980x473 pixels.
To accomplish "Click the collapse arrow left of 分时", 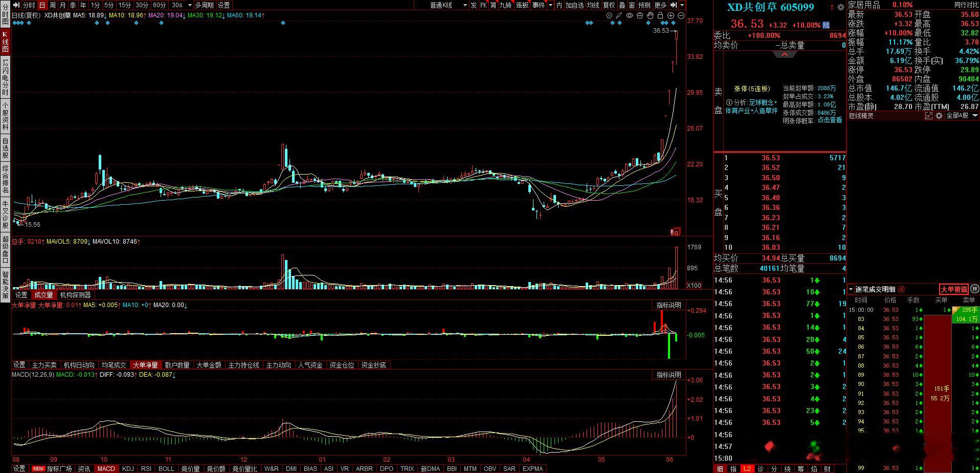I will [16, 5].
